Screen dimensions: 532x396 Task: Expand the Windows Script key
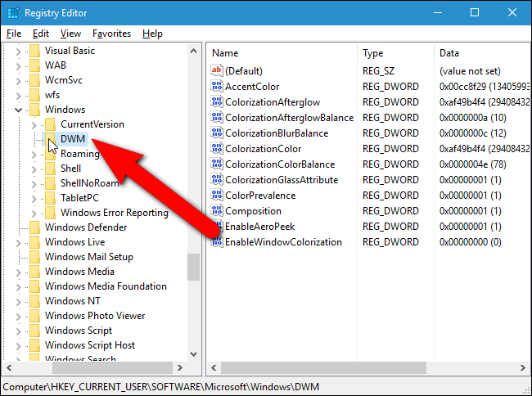click(x=18, y=331)
